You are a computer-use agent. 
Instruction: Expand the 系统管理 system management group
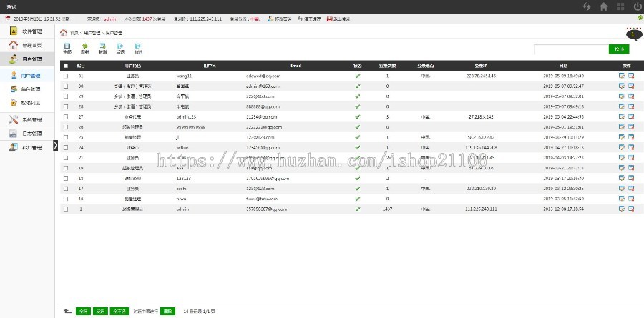(x=27, y=120)
